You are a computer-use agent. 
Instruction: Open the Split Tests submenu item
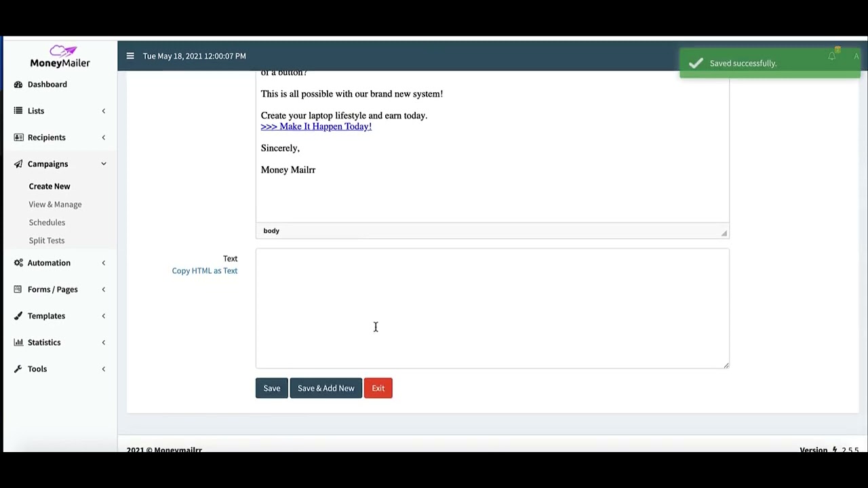47,241
